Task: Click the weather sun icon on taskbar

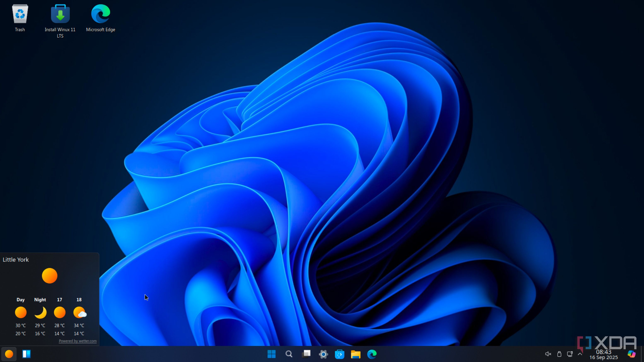Action: tap(9, 354)
